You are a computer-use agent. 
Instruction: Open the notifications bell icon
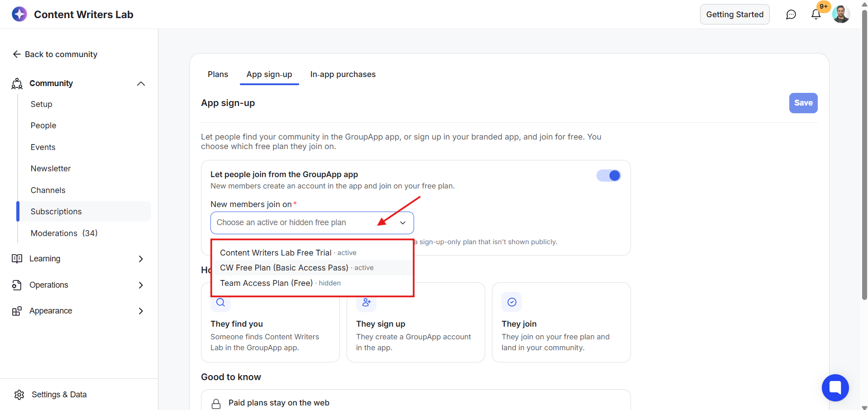(816, 14)
